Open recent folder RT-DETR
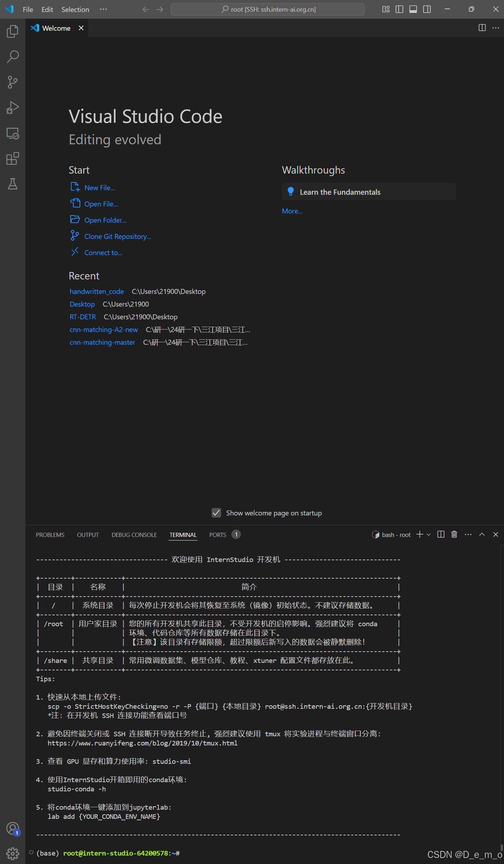Screen dimensions: 504x864 coord(83,317)
